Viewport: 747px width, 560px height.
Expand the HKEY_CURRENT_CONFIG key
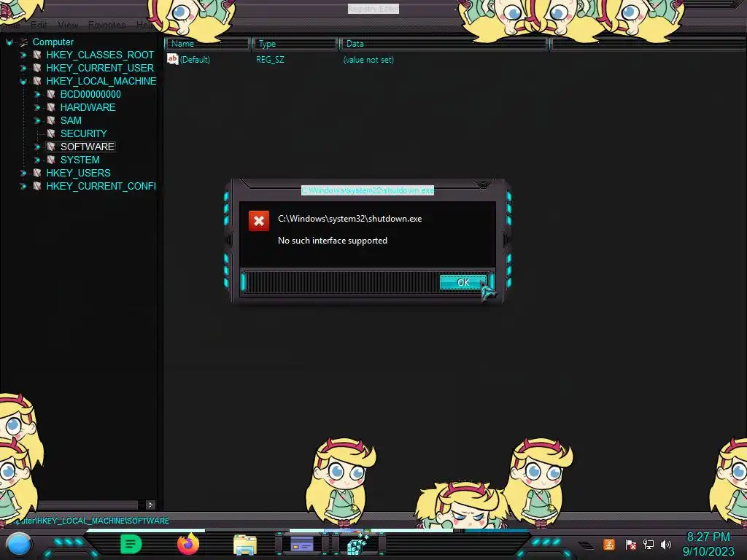point(23,186)
